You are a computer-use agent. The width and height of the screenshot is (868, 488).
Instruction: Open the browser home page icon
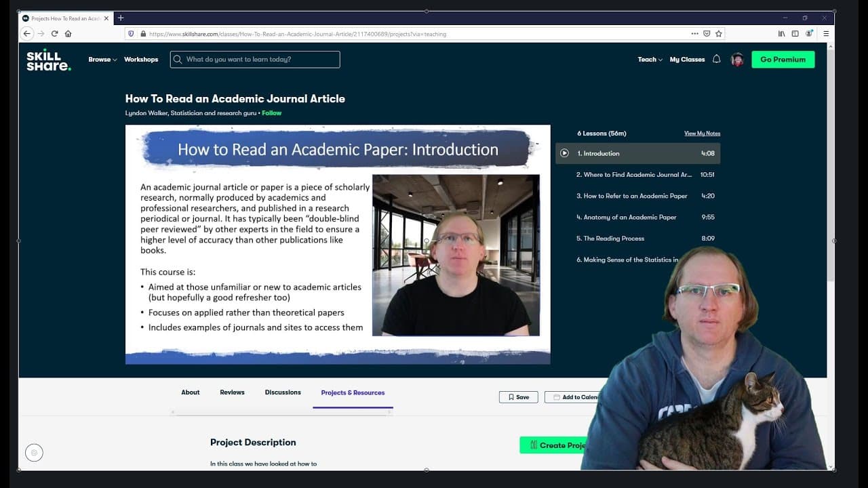[68, 33]
